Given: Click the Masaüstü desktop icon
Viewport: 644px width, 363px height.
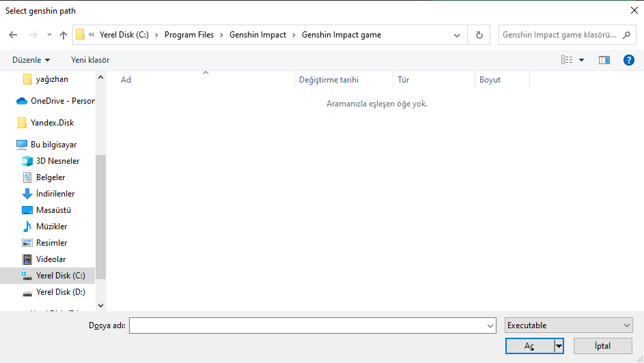Looking at the screenshot, I should click(x=27, y=210).
